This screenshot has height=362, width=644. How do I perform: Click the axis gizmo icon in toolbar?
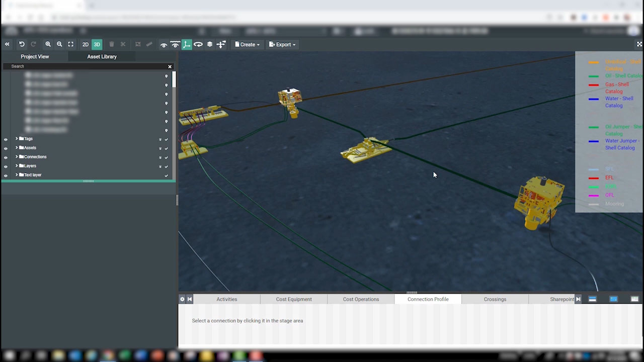(x=187, y=44)
